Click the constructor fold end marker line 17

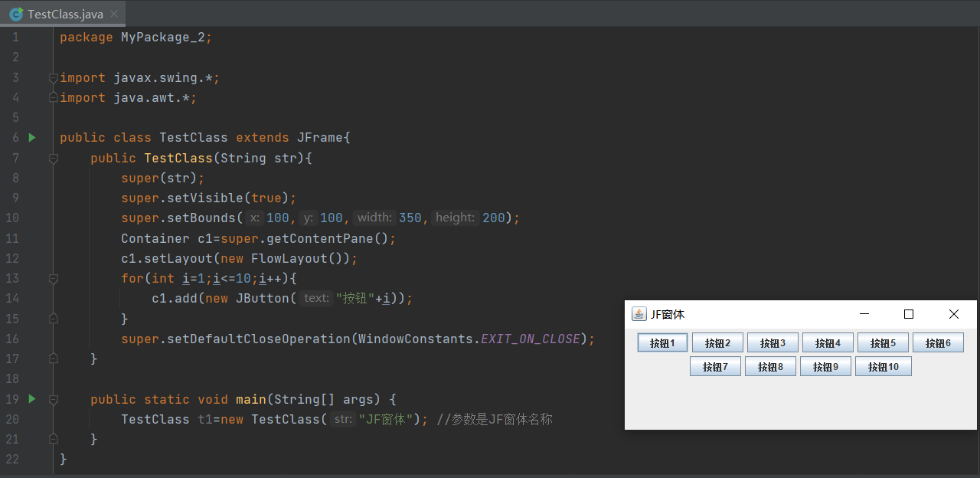pos(53,358)
